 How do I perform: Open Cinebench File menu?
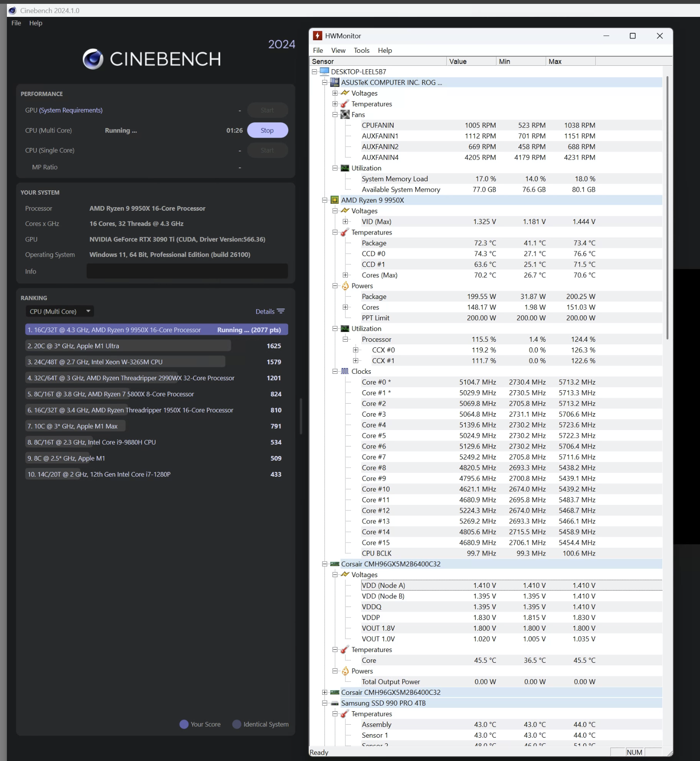click(16, 23)
